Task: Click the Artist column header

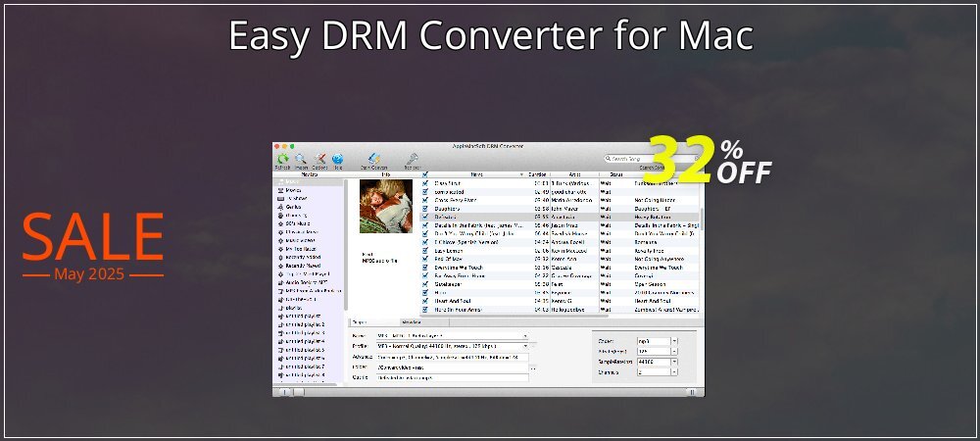Action: pyautogui.click(x=573, y=174)
